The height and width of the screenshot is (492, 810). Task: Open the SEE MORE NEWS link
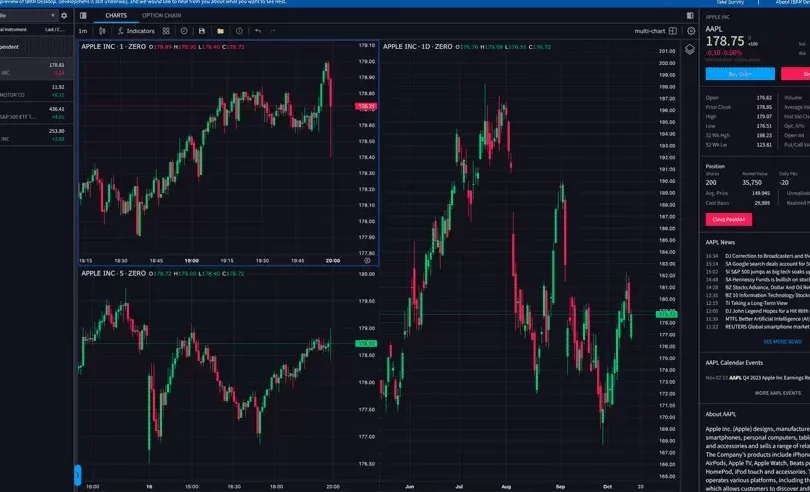pos(782,342)
